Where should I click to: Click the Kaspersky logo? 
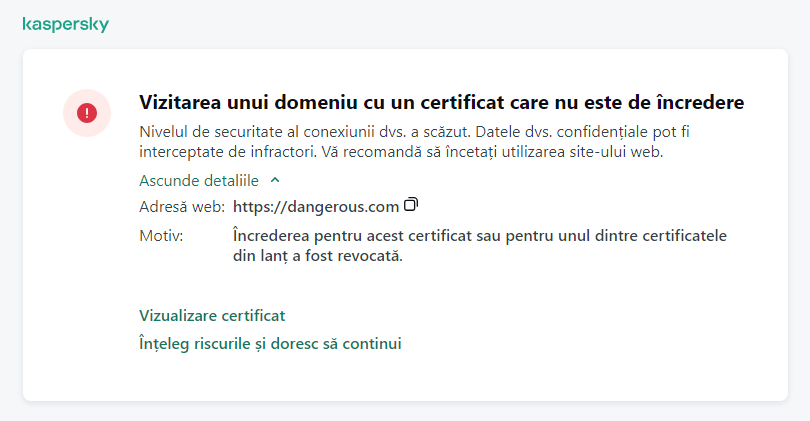(x=65, y=24)
